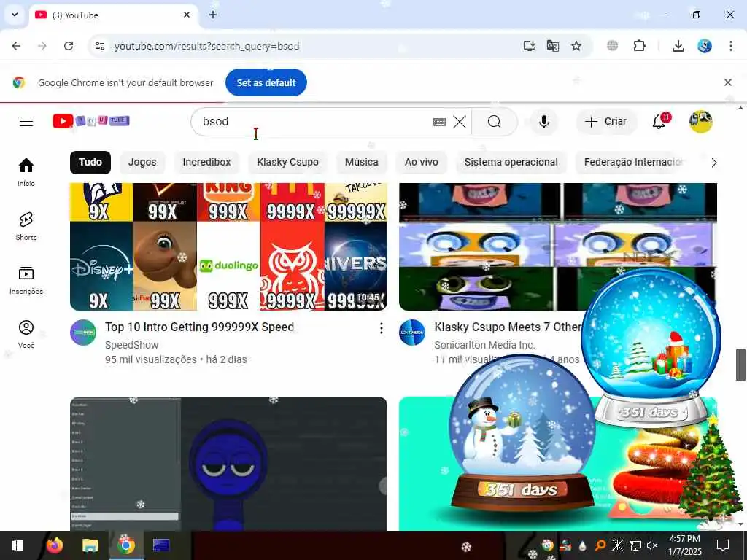Click the Chrome taskbar icon
The image size is (747, 560).
pos(125,545)
